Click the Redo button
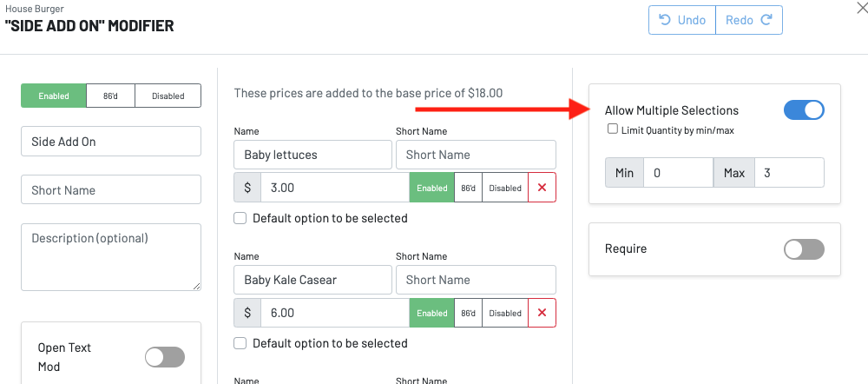868x384 pixels. tap(749, 20)
